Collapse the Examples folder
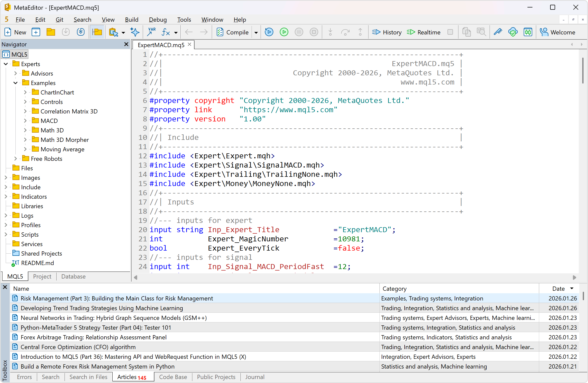Screen dimensions: 588x383 [15, 83]
